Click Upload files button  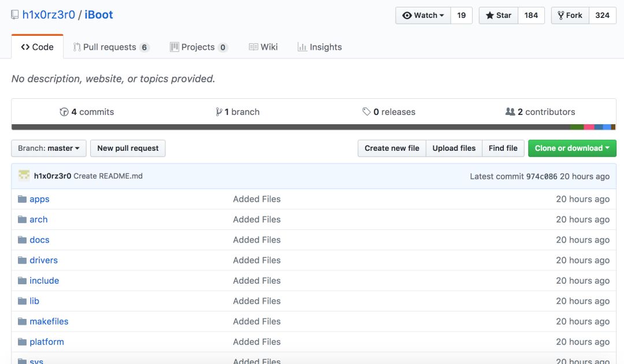[454, 148]
